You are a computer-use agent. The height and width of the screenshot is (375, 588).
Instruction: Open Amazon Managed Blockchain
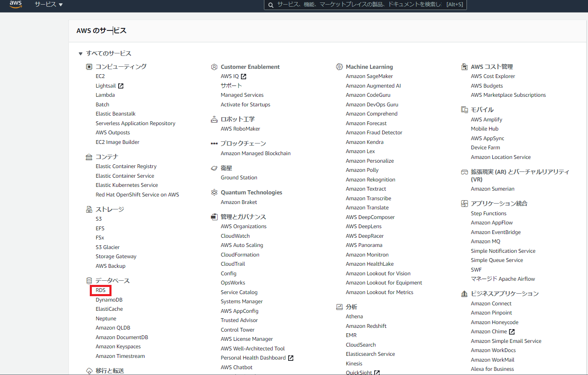pos(256,154)
